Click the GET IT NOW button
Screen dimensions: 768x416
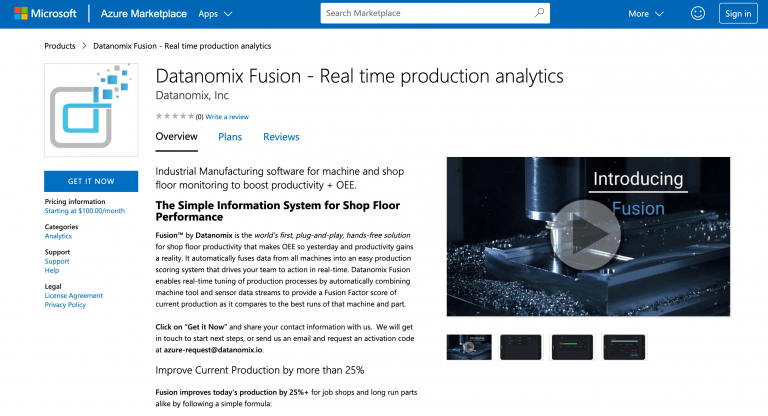91,181
